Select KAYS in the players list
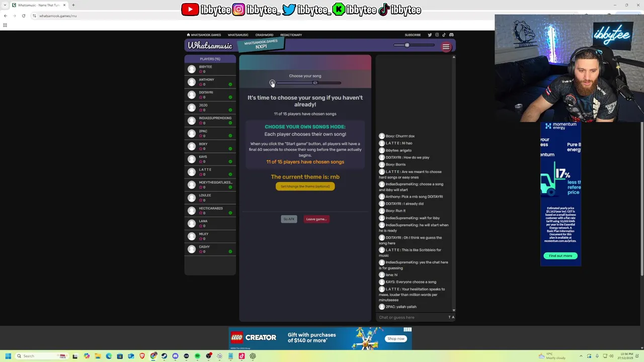The image size is (644, 362). (x=210, y=159)
